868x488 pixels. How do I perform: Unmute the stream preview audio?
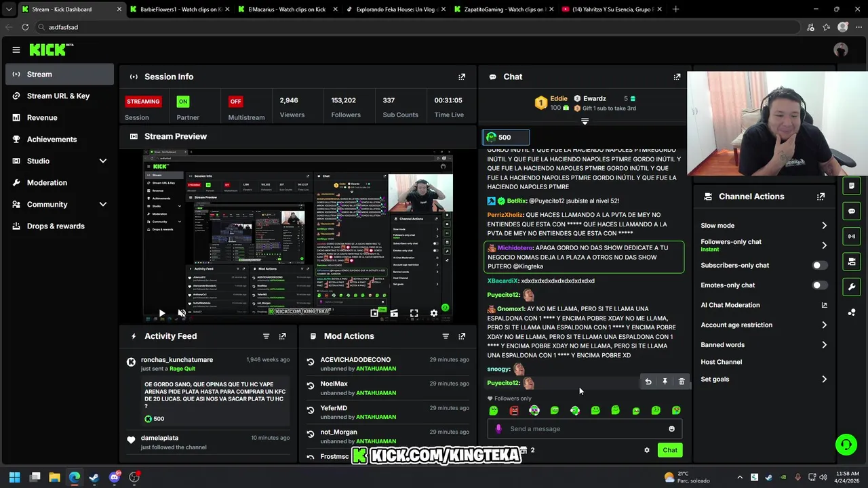pyautogui.click(x=182, y=313)
